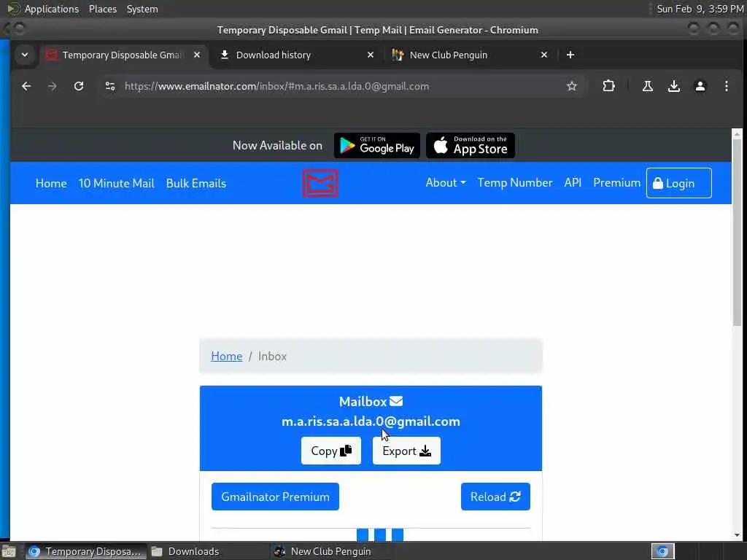Open the Chrome Labs flask icon
This screenshot has width=747, height=560.
(648, 86)
